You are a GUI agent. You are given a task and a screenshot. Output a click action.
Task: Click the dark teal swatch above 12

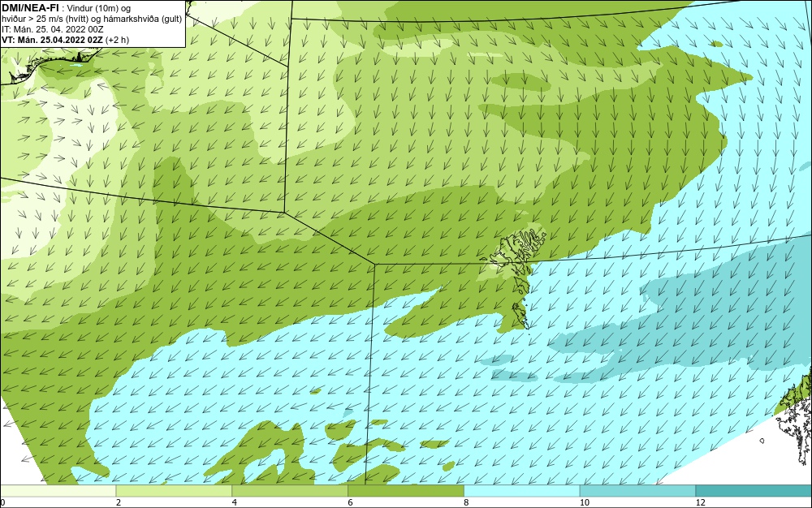pos(754,491)
